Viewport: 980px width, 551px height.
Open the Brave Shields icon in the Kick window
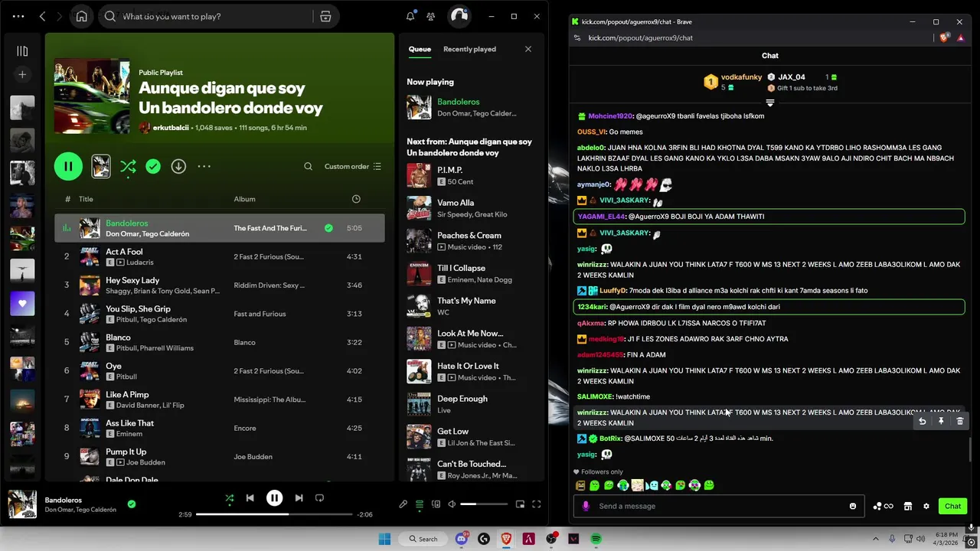tap(946, 37)
